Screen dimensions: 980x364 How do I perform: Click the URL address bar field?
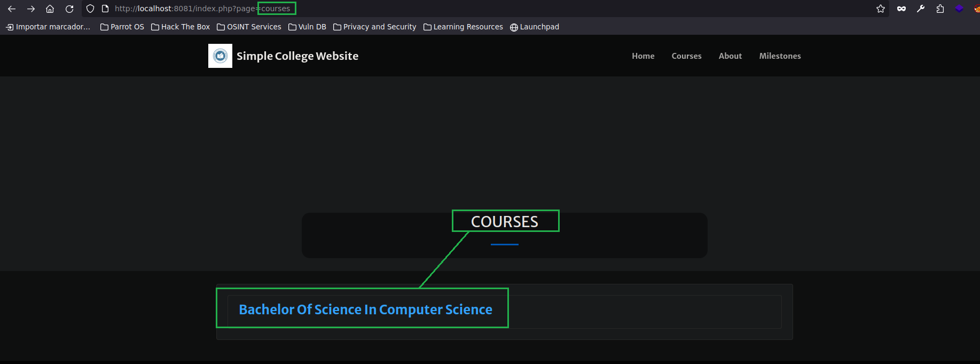(481, 9)
